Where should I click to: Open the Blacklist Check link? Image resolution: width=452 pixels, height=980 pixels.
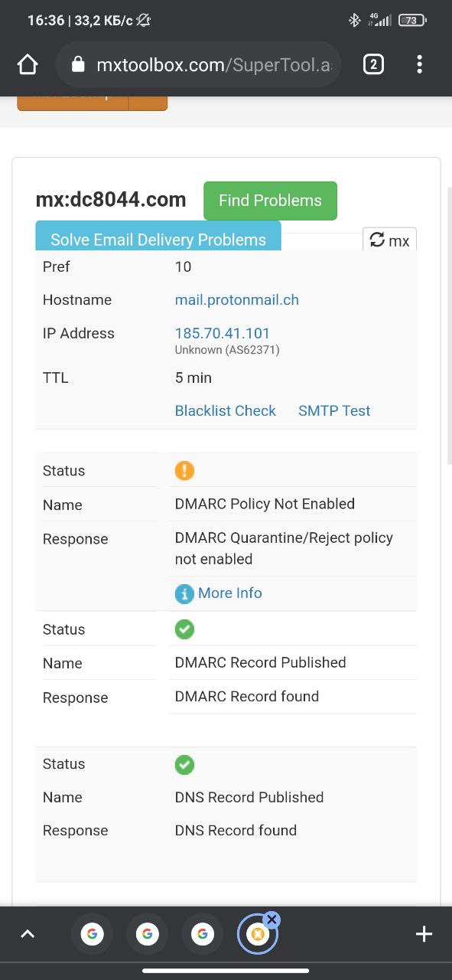click(226, 410)
